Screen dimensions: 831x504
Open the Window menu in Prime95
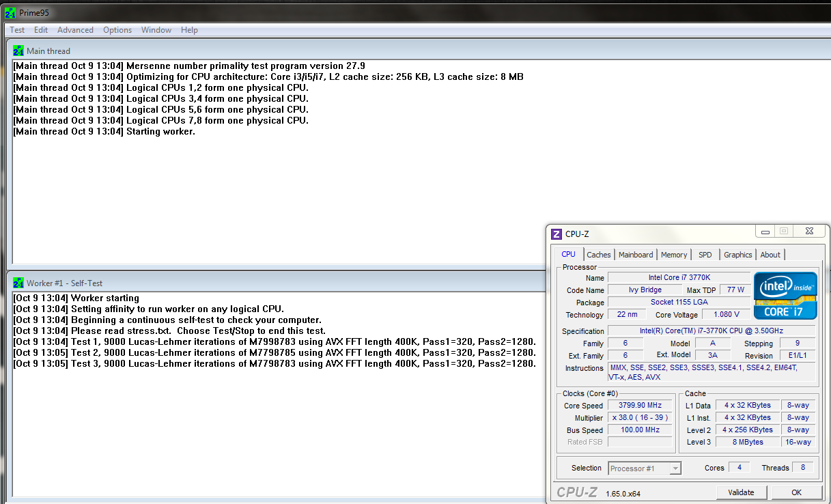pyautogui.click(x=156, y=30)
